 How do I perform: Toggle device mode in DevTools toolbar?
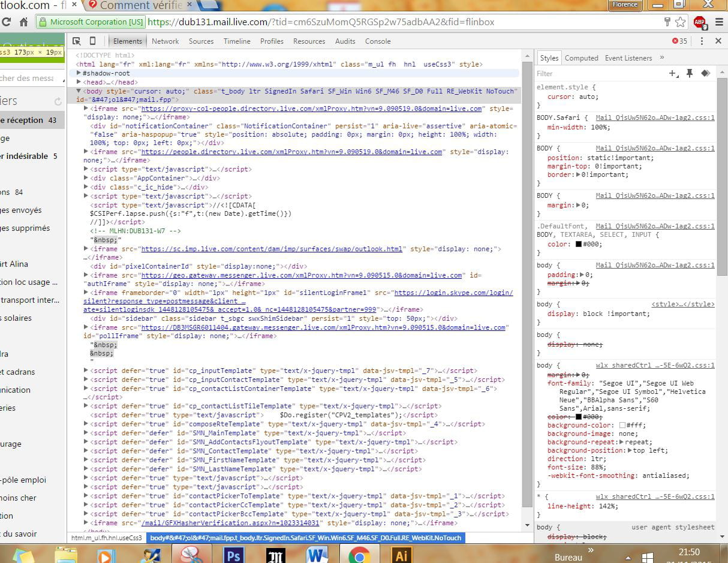click(x=92, y=41)
